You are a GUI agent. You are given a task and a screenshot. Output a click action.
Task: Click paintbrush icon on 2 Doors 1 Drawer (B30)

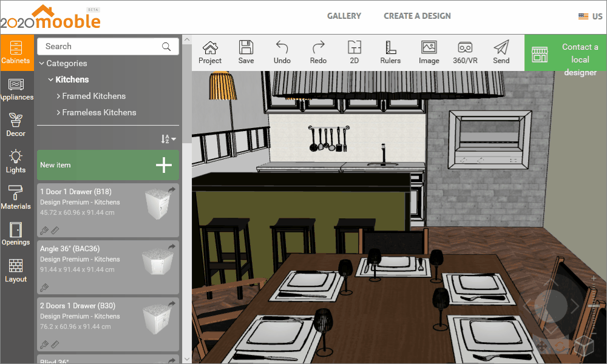(44, 345)
